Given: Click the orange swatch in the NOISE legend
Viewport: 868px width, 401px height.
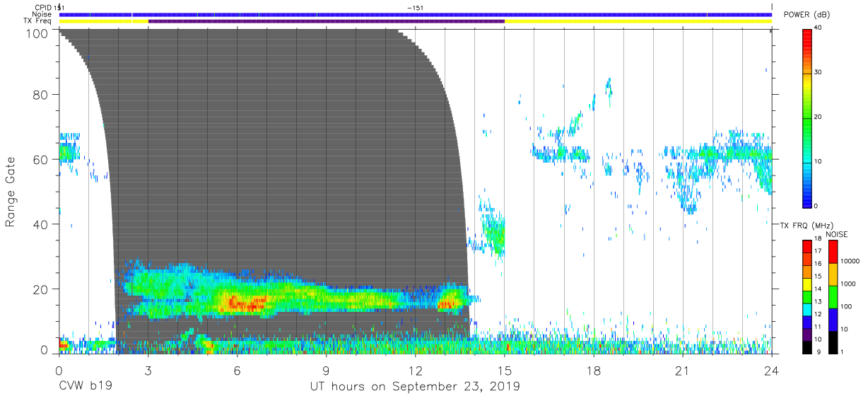Looking at the screenshot, I should [x=833, y=274].
